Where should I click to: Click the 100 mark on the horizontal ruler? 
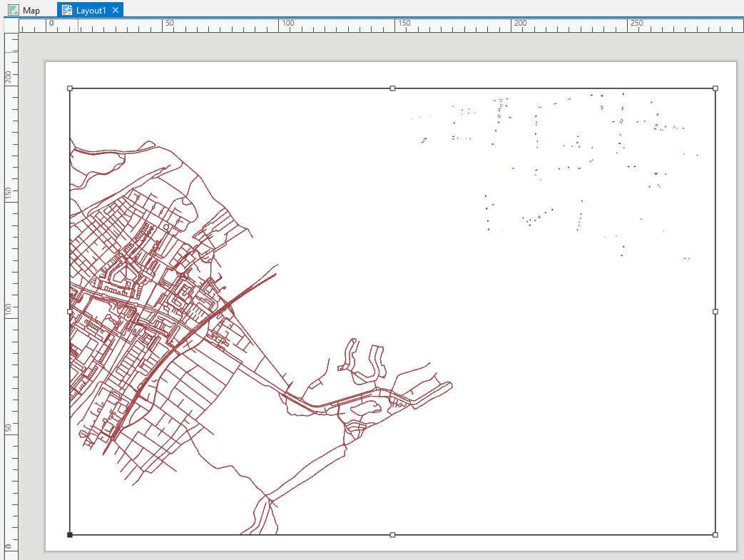287,23
